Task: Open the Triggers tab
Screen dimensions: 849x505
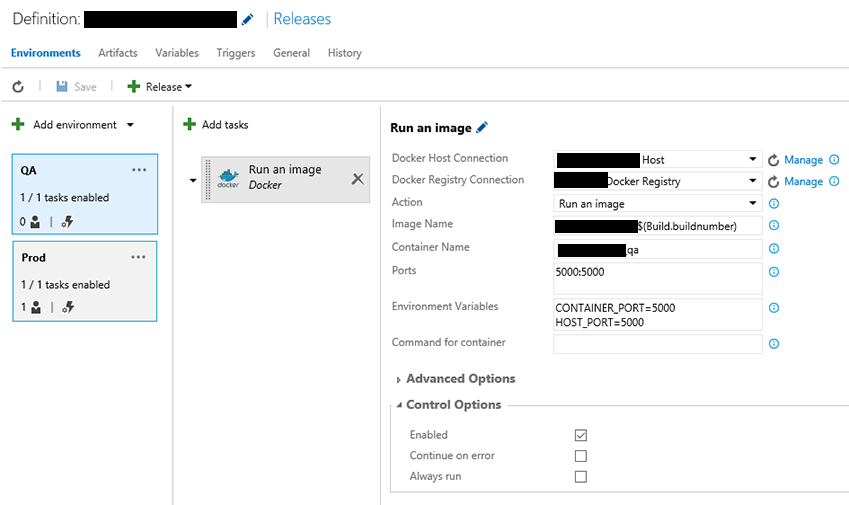Action: tap(236, 53)
